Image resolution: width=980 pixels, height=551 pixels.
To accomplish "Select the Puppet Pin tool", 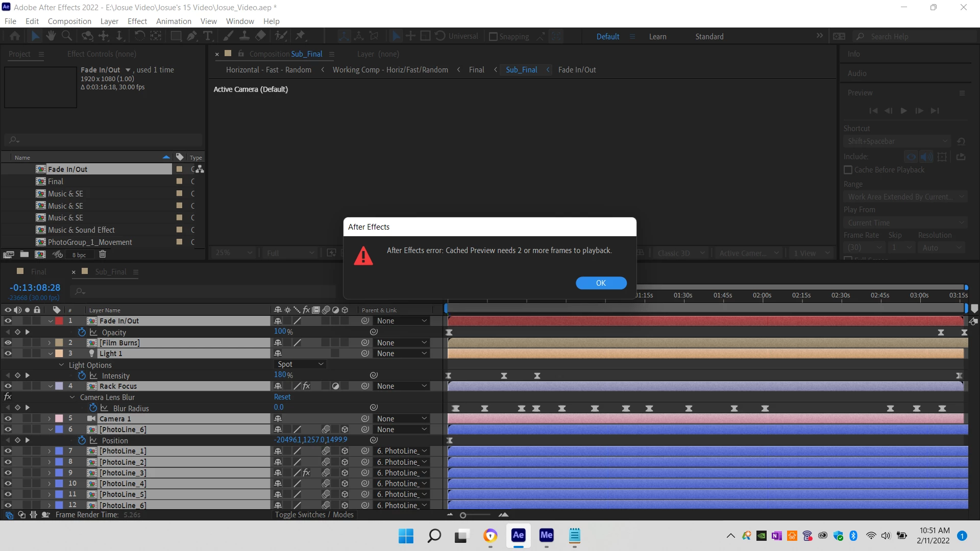I will (300, 36).
